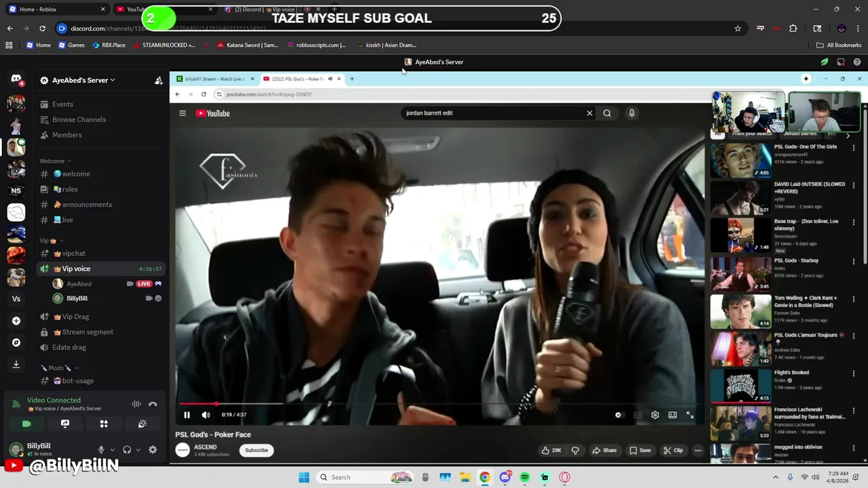
Task: Click the Save button under video
Action: (639, 450)
